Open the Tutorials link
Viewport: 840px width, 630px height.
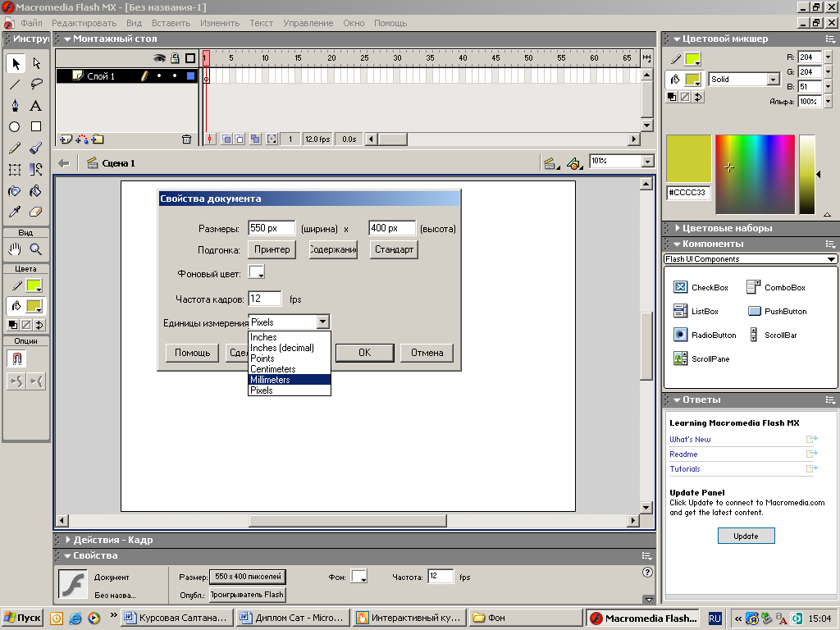(685, 468)
